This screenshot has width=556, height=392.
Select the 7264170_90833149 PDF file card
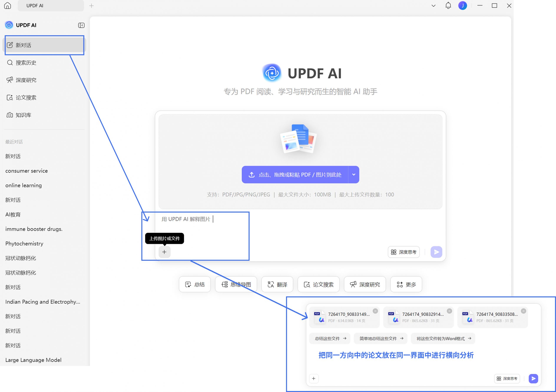(x=344, y=317)
